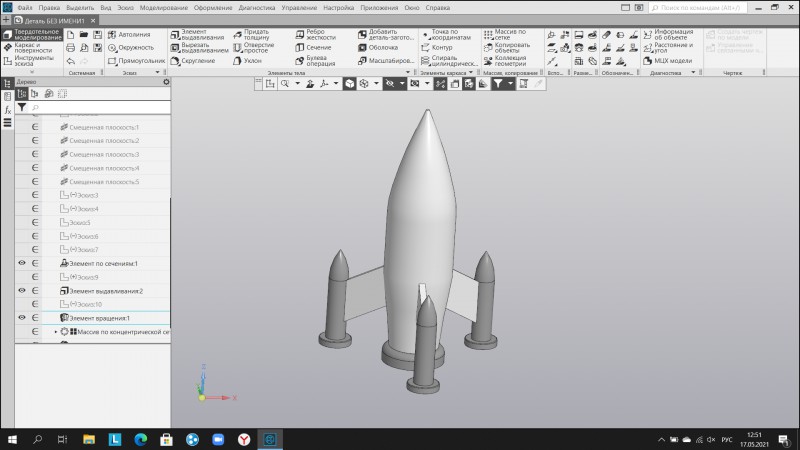This screenshot has width=800, height=450.
Task: Click the print icon
Action: point(70,47)
